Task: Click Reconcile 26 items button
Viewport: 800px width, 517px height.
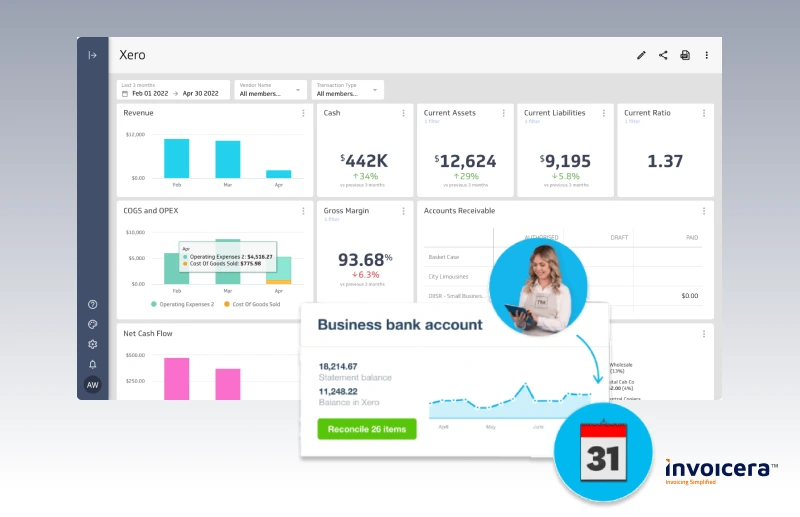Action: pyautogui.click(x=367, y=429)
